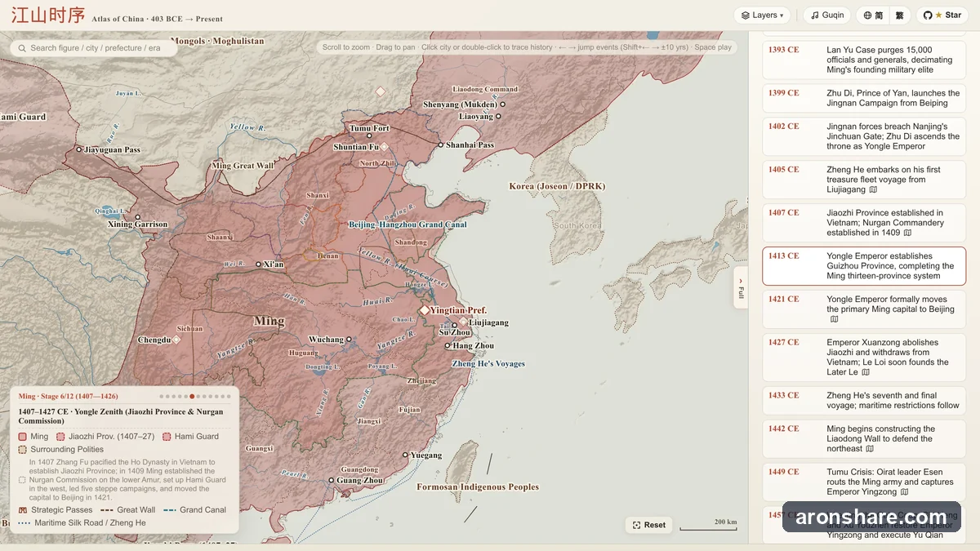Toggle Jiaozhi Prov. (1407–27) legend swatch
Viewport: 980px width, 551px height.
(x=60, y=437)
